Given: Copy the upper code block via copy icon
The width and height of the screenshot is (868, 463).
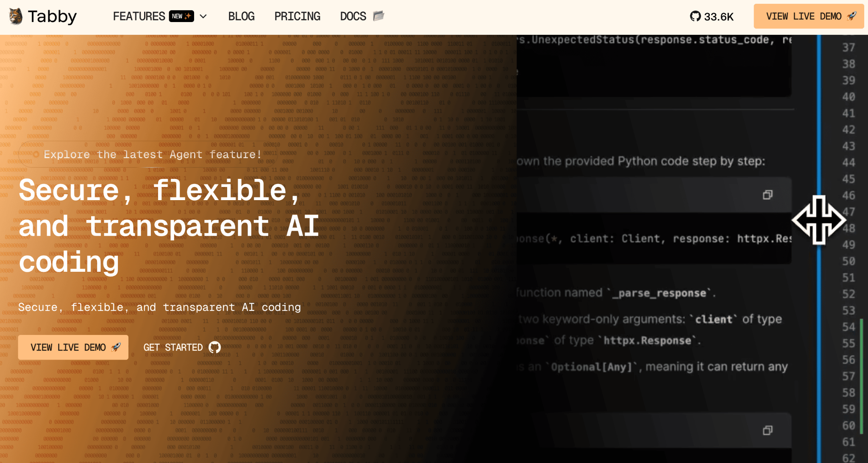Looking at the screenshot, I should [x=768, y=195].
